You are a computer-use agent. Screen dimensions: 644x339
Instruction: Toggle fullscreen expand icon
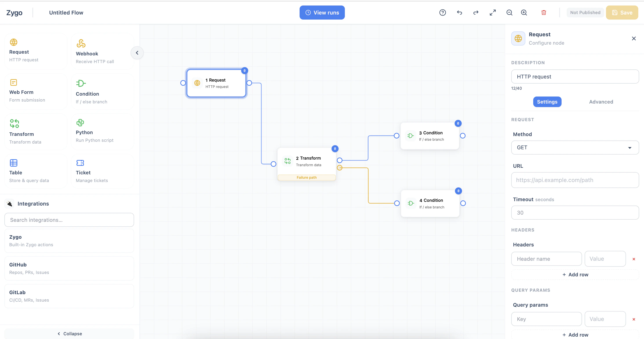coord(493,13)
